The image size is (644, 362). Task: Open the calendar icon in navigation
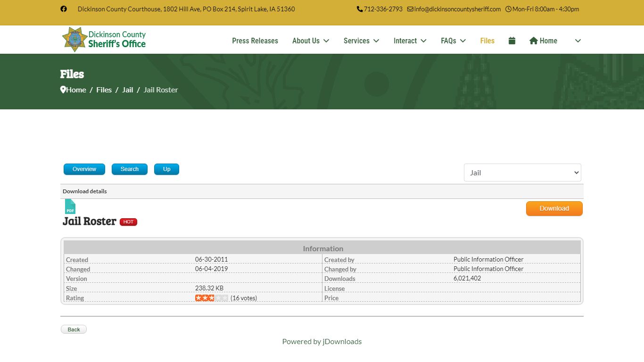coord(512,41)
